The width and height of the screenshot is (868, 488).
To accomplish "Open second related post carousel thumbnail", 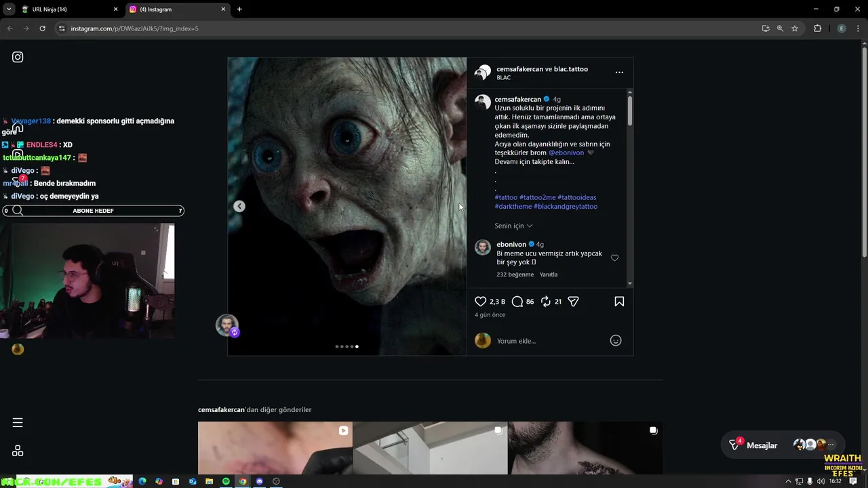I will tap(430, 448).
